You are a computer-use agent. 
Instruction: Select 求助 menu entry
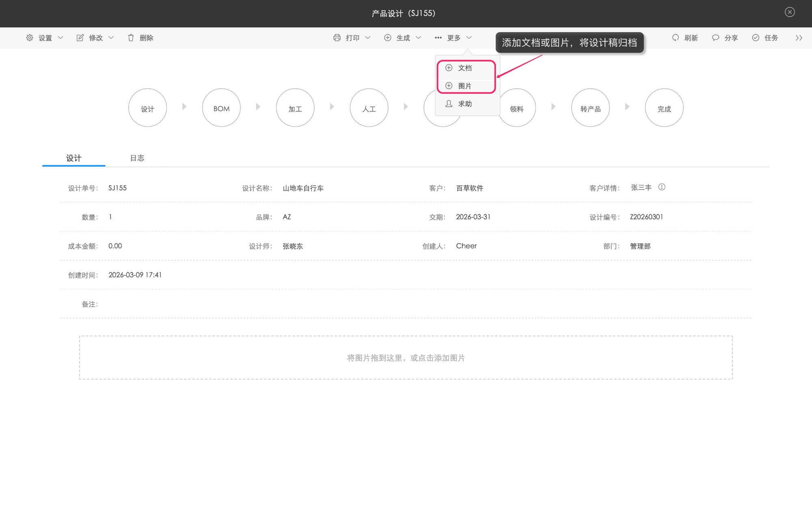465,104
